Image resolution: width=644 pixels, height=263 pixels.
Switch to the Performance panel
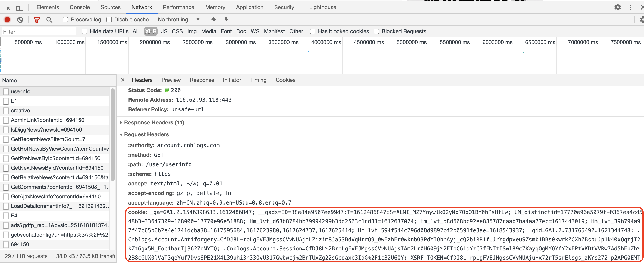(x=178, y=7)
